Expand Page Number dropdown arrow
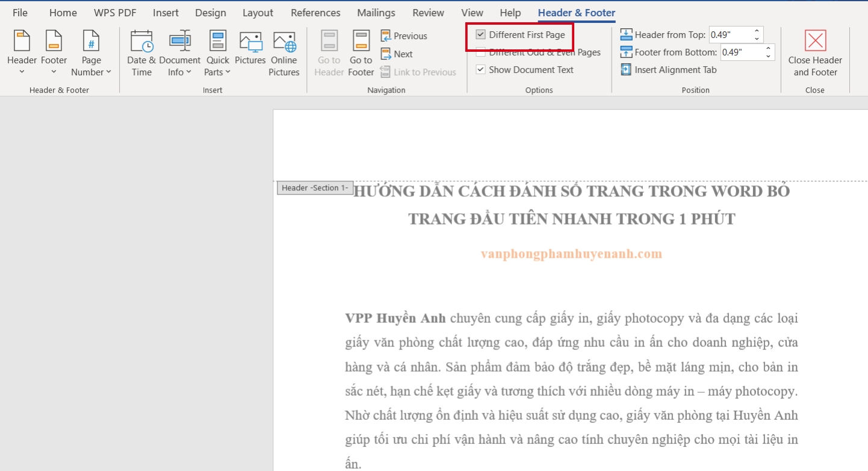 coord(109,72)
